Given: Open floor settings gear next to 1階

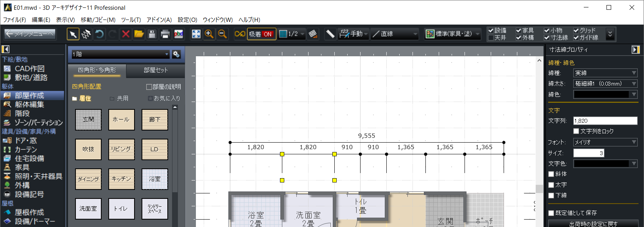Looking at the screenshot, I should pos(176,54).
